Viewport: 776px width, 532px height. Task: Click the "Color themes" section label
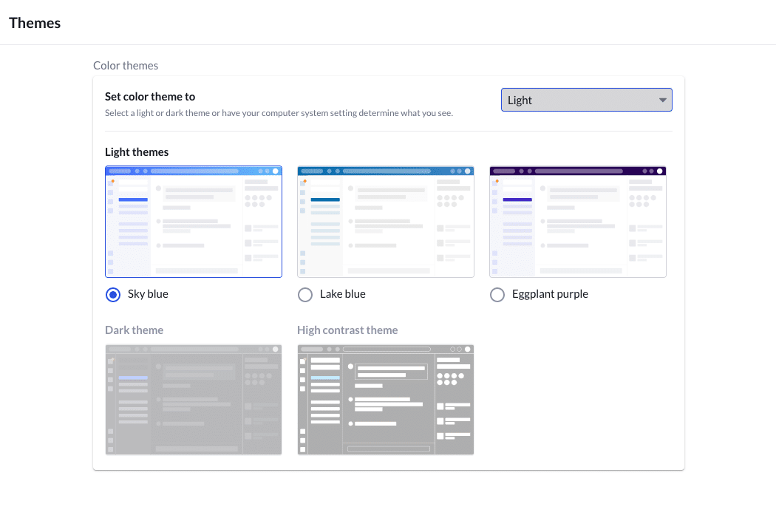[126, 66]
